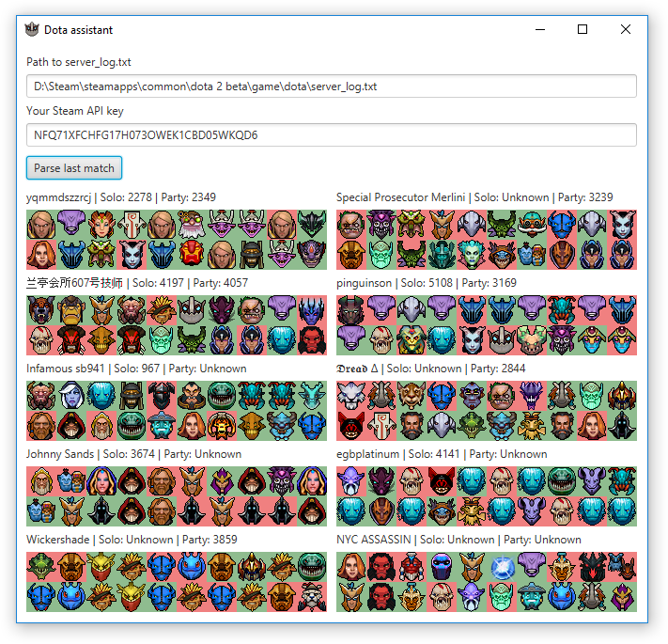Screen dimensions: 668x644
Task: Select Ursa icon in 兰亭会所607号技师's matches
Action: [41, 310]
